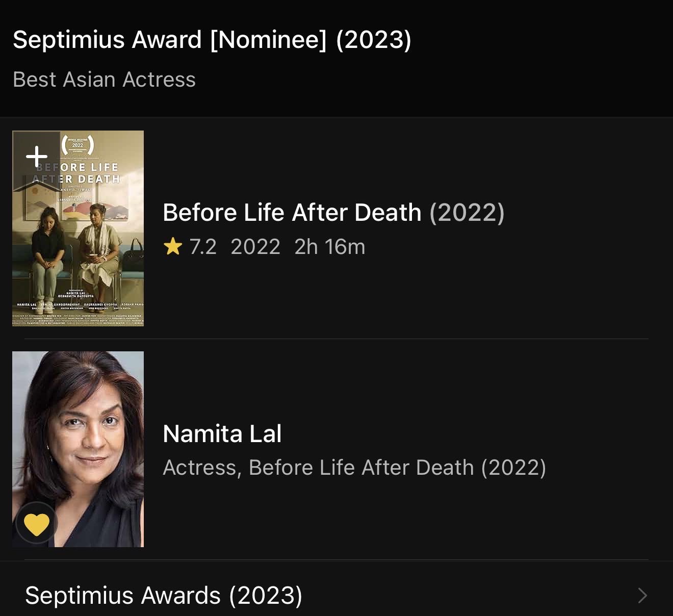Open details for Septimius Awards (2023)

(164, 595)
